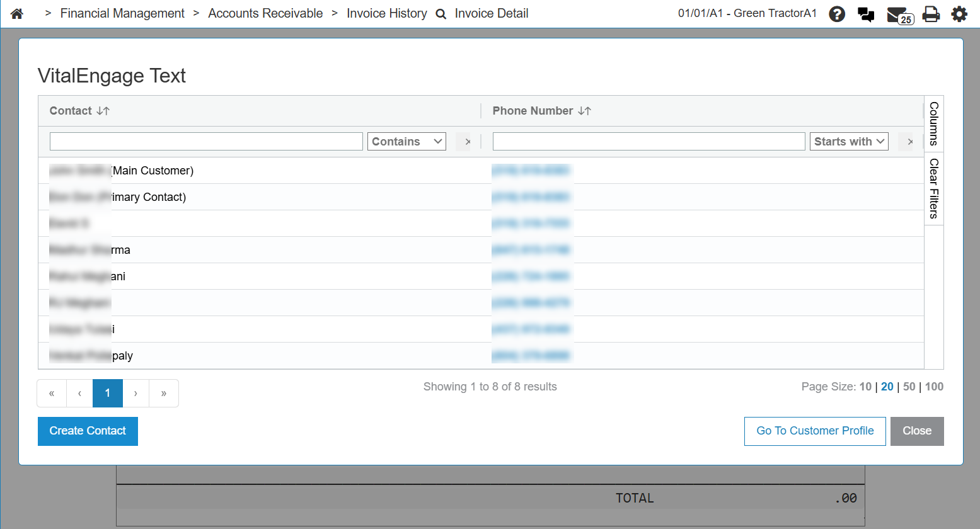Open the Contains filter dropdown
The height and width of the screenshot is (529, 980).
coord(406,142)
